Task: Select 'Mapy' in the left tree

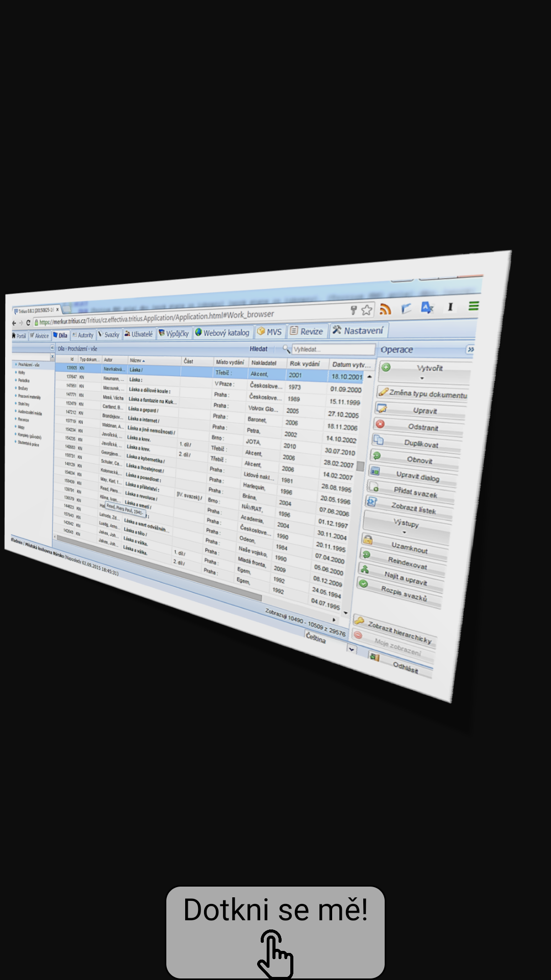Action: [x=21, y=427]
